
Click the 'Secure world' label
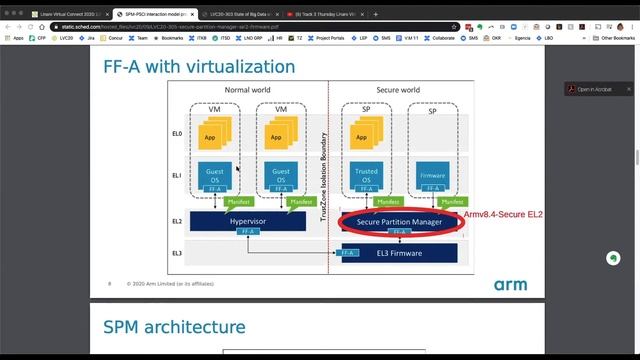pyautogui.click(x=398, y=90)
